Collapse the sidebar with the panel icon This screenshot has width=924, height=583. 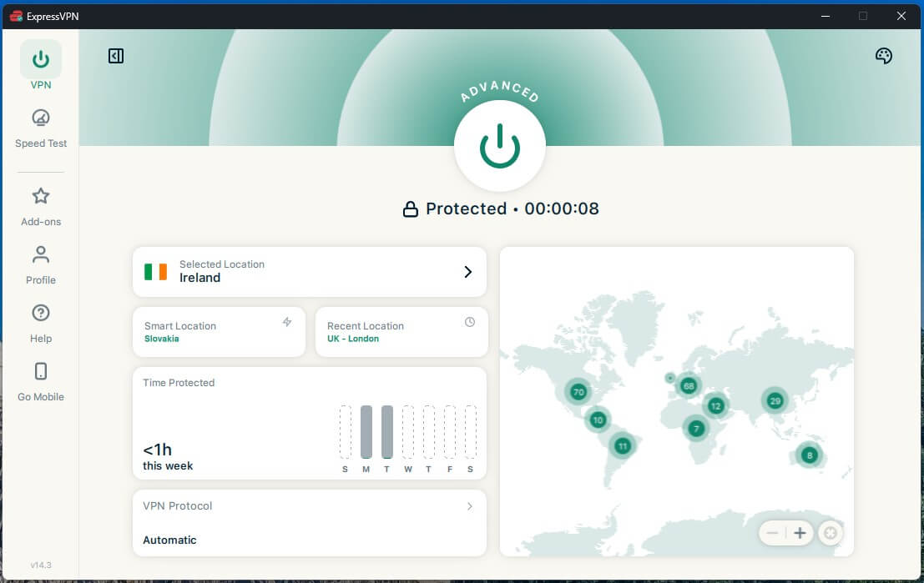(x=116, y=56)
